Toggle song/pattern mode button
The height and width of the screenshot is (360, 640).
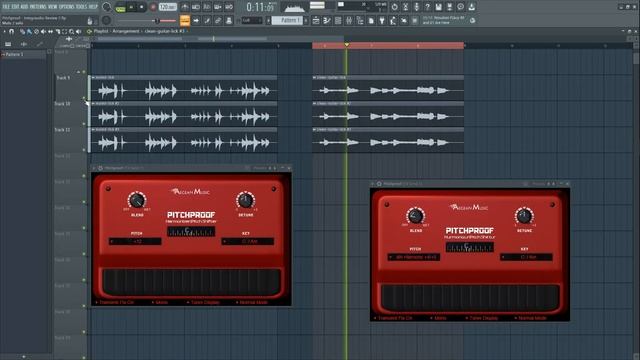[x=121, y=8]
